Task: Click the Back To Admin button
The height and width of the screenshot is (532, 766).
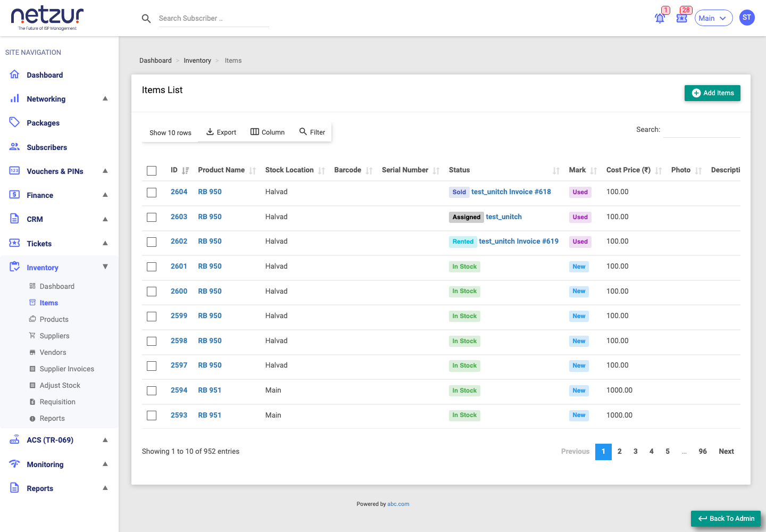Action: [x=726, y=519]
